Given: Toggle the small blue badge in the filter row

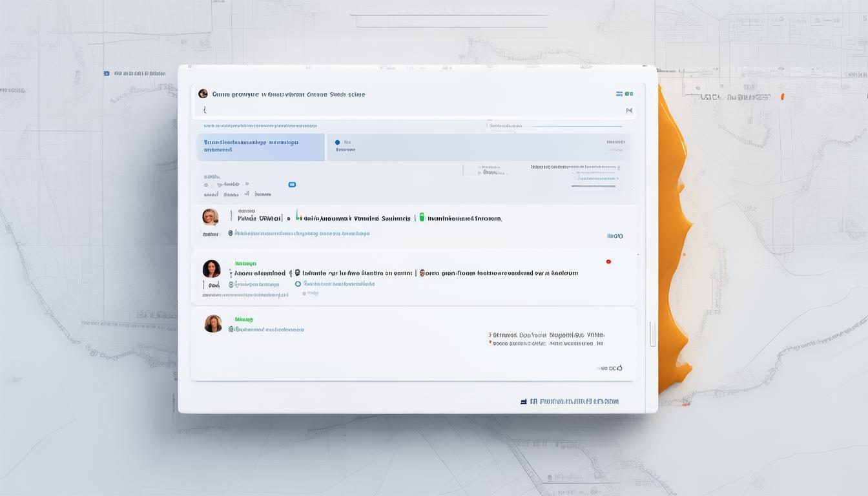Looking at the screenshot, I should 292,185.
